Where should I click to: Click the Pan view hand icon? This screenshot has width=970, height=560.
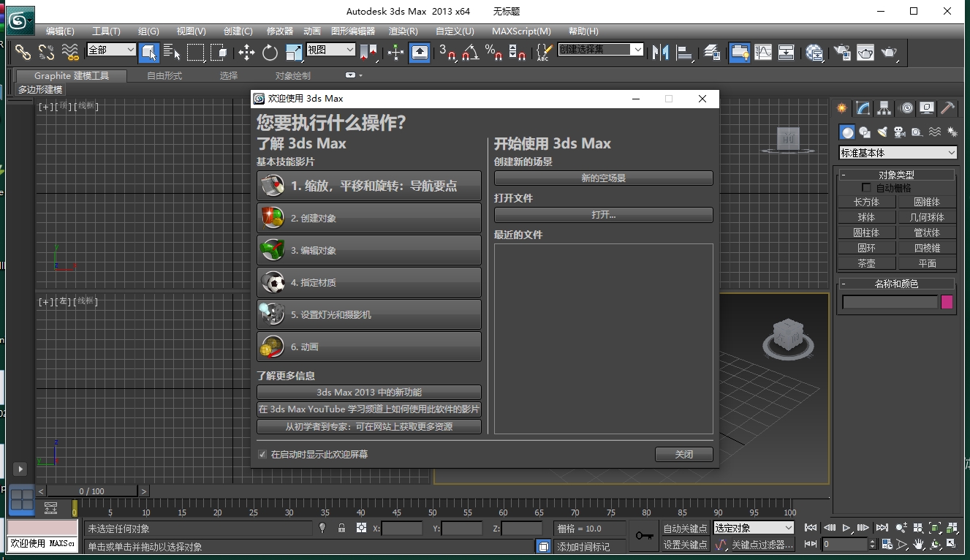pos(919,545)
